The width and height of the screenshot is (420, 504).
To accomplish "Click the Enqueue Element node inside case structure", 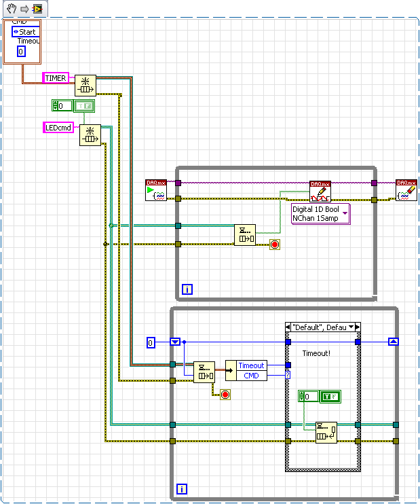I will click(326, 433).
